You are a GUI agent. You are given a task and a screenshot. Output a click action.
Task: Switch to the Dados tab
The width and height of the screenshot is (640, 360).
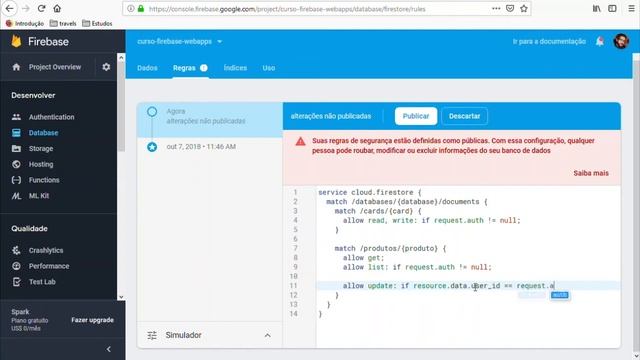click(x=147, y=68)
